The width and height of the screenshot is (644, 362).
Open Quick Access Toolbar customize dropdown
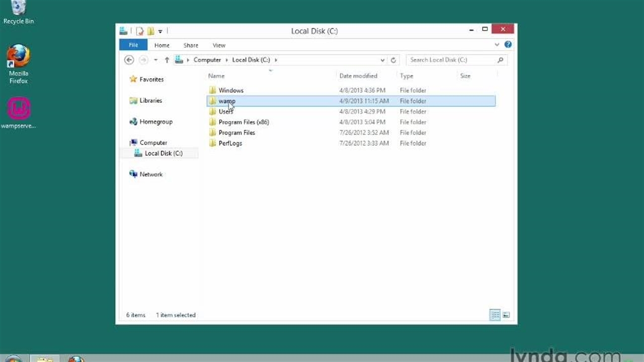[x=160, y=31]
